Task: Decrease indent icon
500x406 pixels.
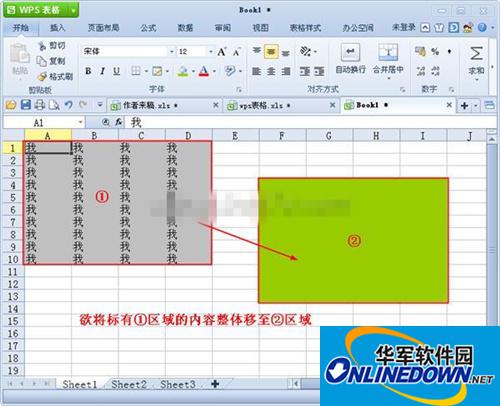Action: [305, 71]
